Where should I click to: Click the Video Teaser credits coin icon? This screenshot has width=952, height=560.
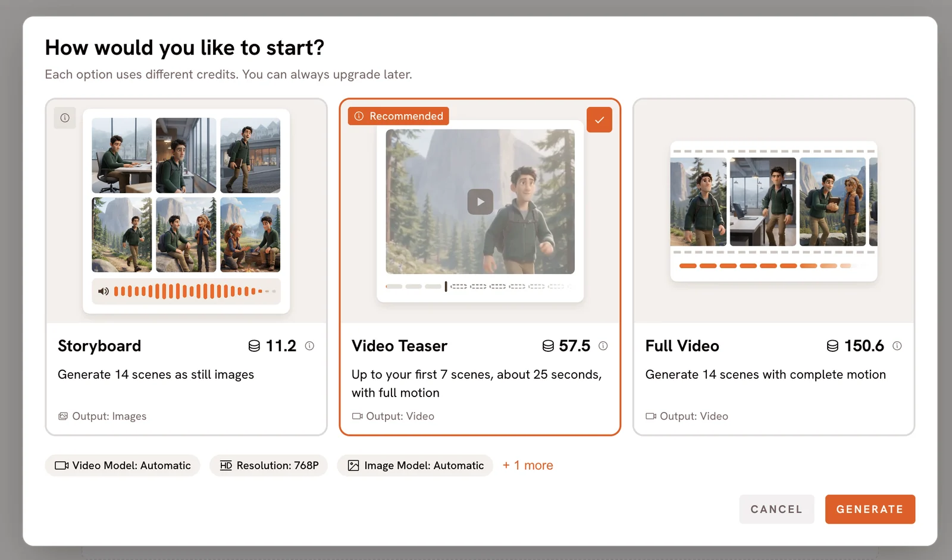pyautogui.click(x=548, y=346)
